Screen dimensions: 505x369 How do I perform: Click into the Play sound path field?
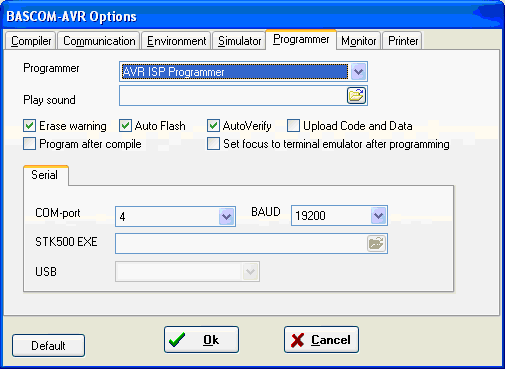233,96
